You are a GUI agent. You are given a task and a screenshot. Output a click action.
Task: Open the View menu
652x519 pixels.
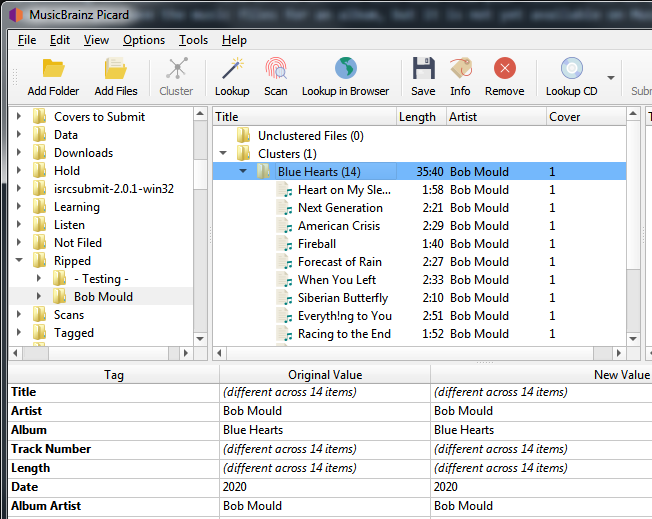pos(96,40)
